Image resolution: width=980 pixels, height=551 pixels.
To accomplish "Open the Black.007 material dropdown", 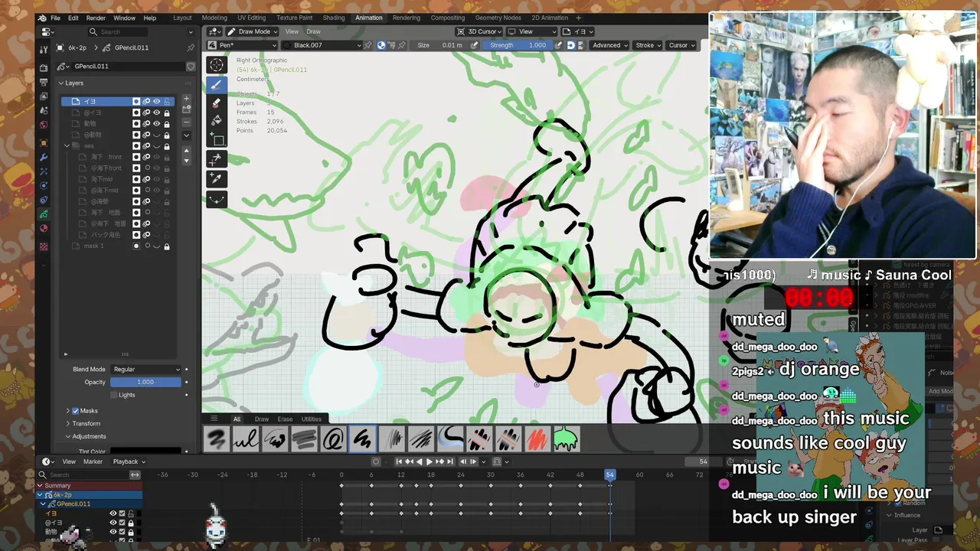I will [x=322, y=45].
